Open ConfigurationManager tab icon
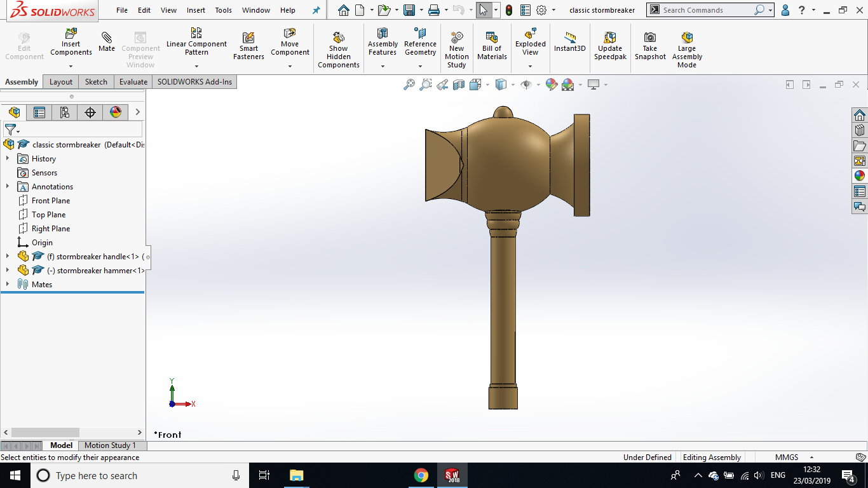 coord(65,112)
